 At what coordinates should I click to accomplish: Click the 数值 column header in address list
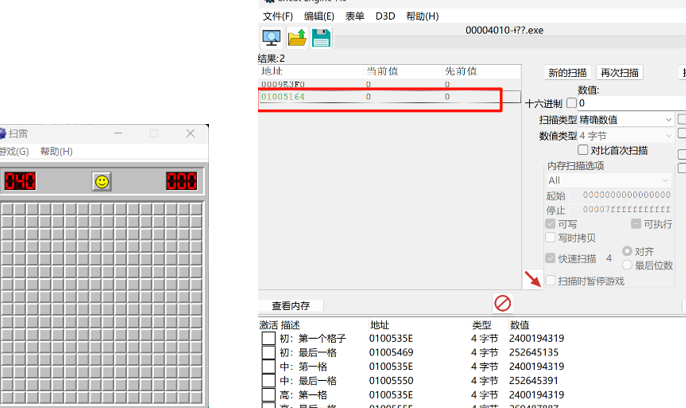click(x=519, y=325)
